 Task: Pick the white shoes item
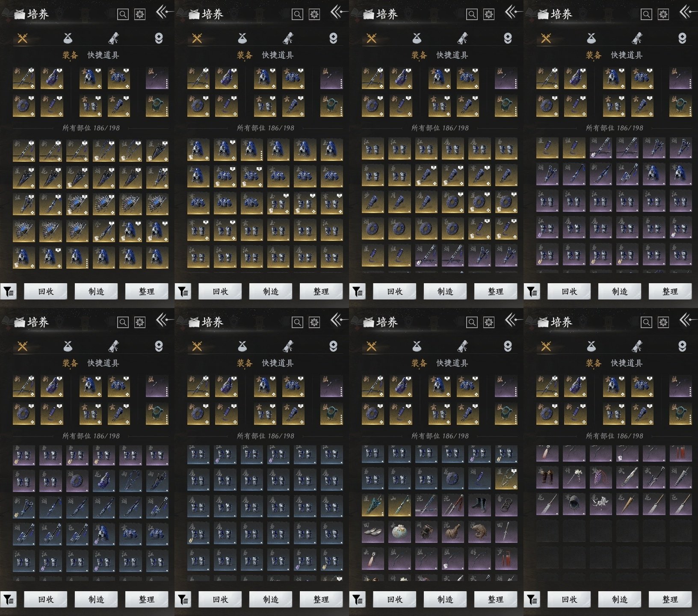[x=373, y=532]
